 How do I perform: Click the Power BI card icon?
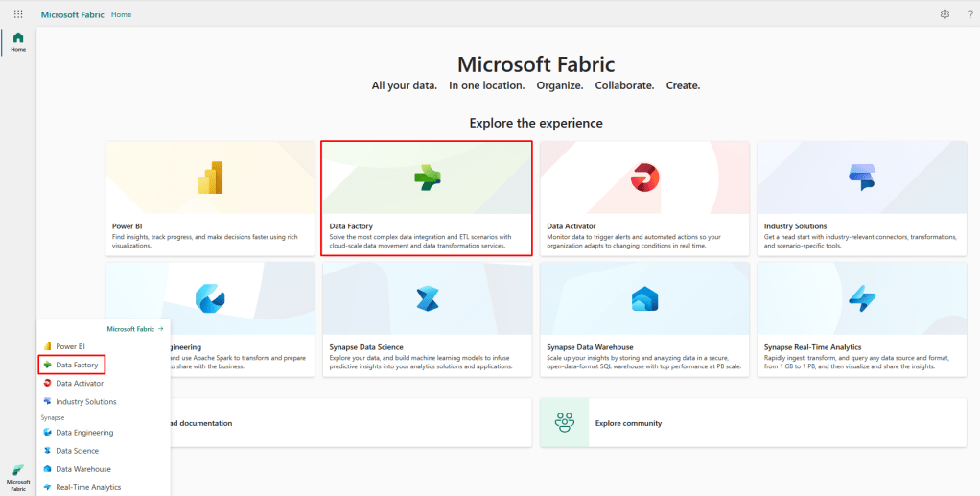click(x=210, y=177)
